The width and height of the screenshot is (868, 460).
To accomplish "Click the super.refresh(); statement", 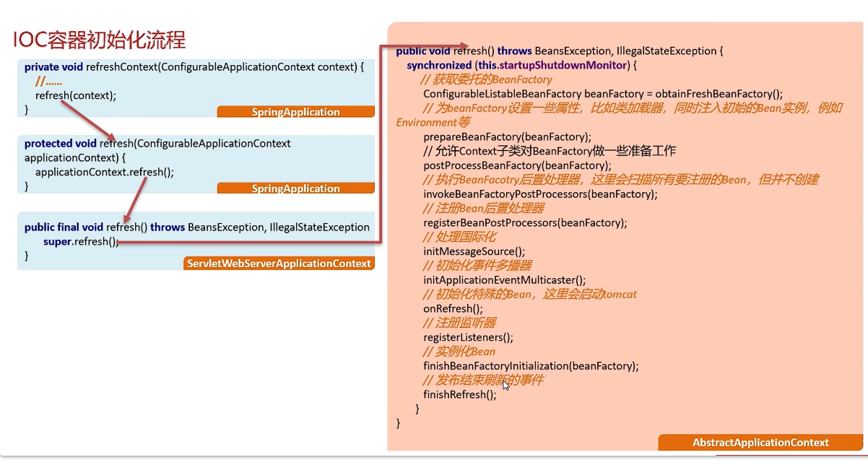I will pyautogui.click(x=80, y=242).
